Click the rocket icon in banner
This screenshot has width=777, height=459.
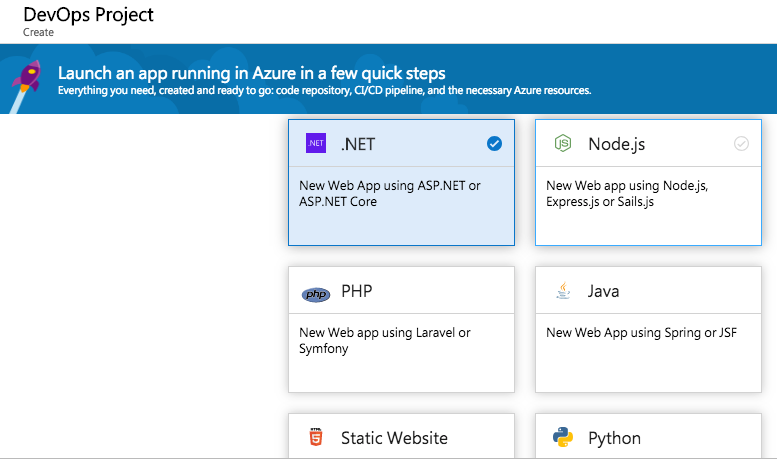(x=28, y=79)
